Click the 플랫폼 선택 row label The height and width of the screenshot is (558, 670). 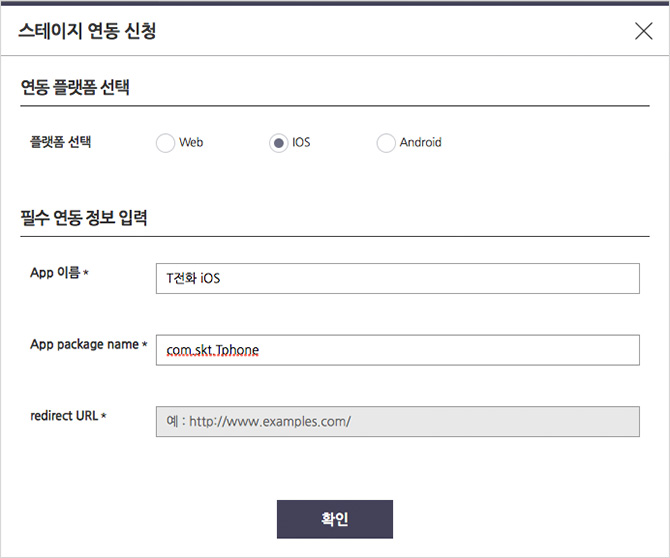coord(60,142)
